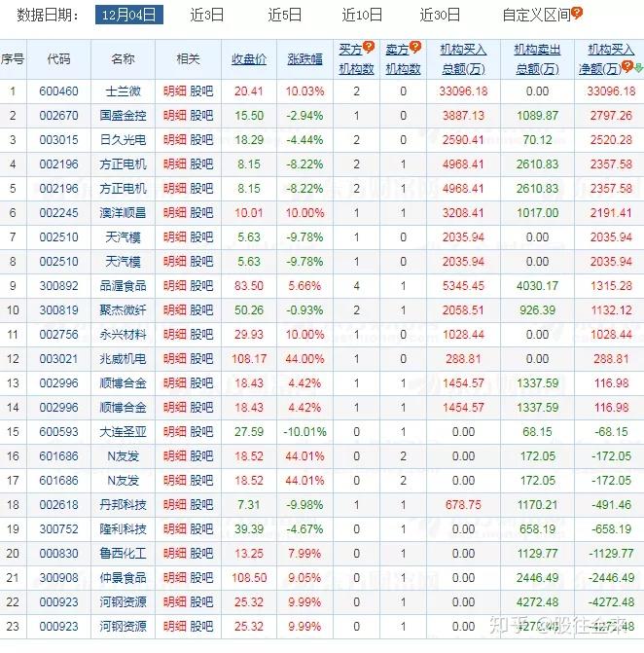The image size is (644, 653).
Task: Click stock code 600593
Action: (x=58, y=432)
